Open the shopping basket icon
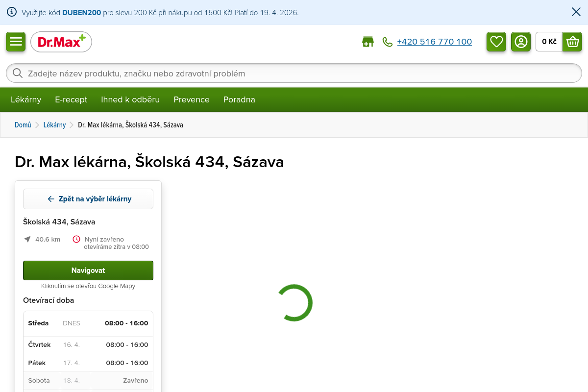This screenshot has width=588, height=392. 572,42
